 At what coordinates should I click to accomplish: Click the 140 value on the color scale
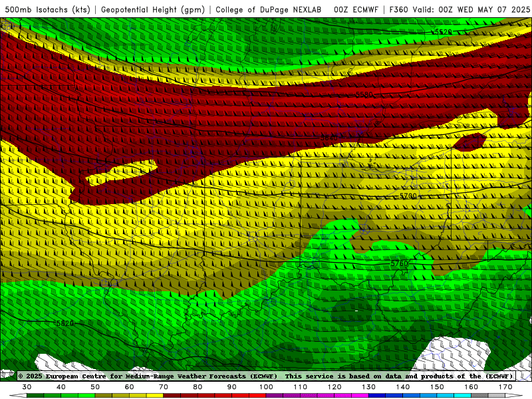click(x=403, y=387)
